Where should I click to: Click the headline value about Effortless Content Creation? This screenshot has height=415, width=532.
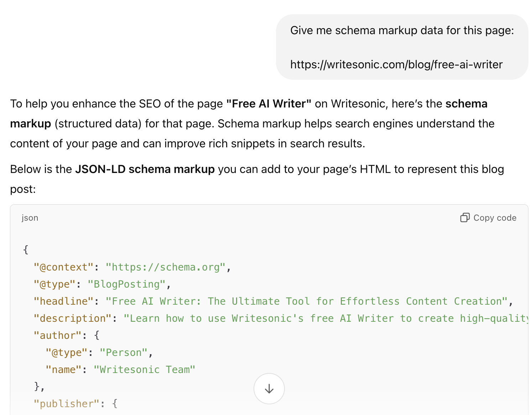click(x=307, y=301)
